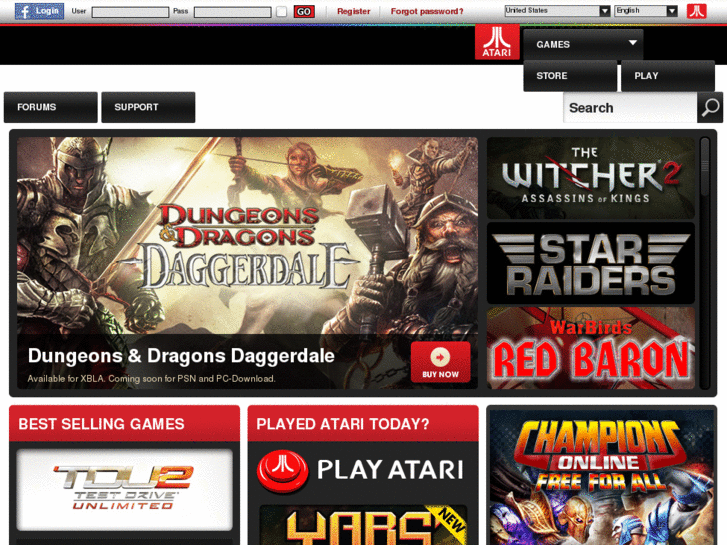727x545 pixels.
Task: Open the Store menu item
Action: coord(570,76)
